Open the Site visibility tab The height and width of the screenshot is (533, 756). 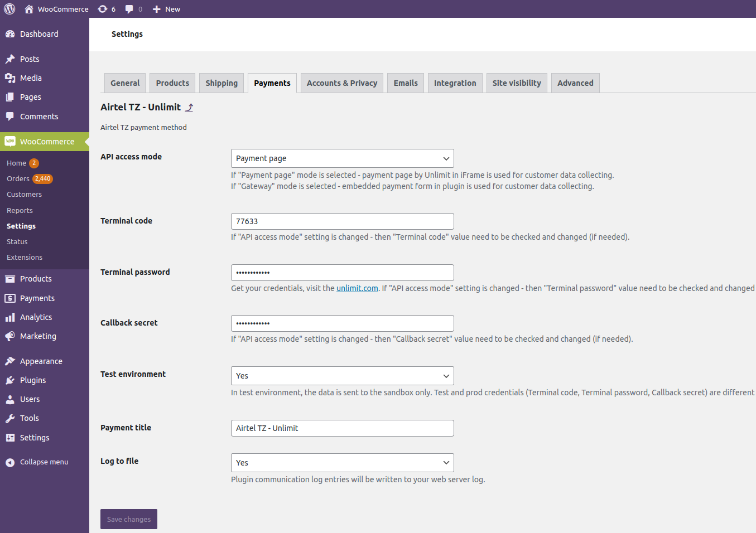(x=517, y=83)
